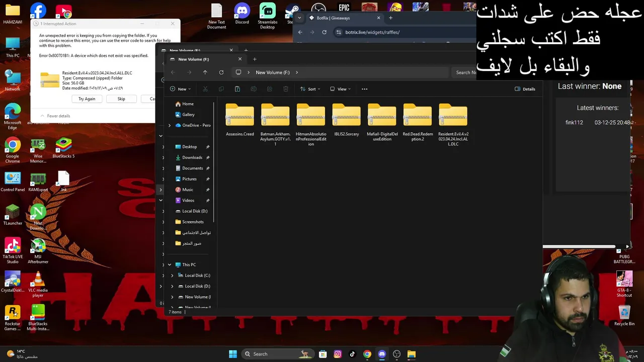Viewport: 644px width, 362px height.
Task: Add a new tab in front File Explorer window
Action: (x=255, y=59)
